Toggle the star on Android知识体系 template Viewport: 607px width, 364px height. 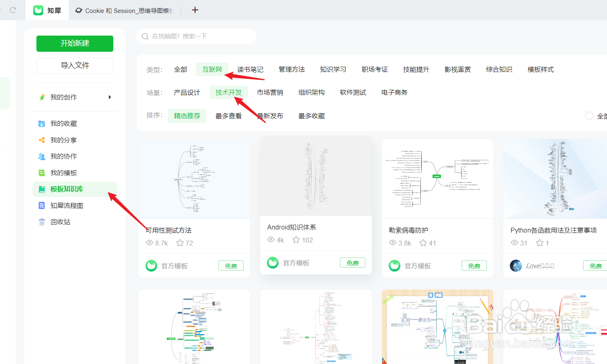(x=296, y=239)
